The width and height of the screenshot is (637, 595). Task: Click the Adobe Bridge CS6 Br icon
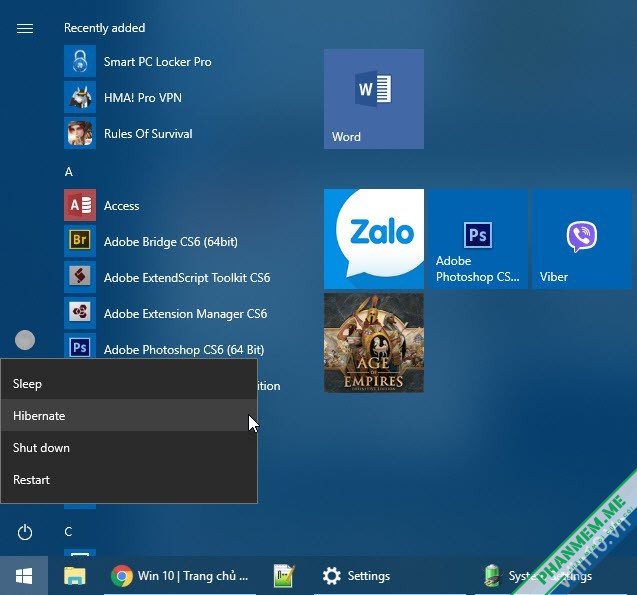[x=80, y=241]
